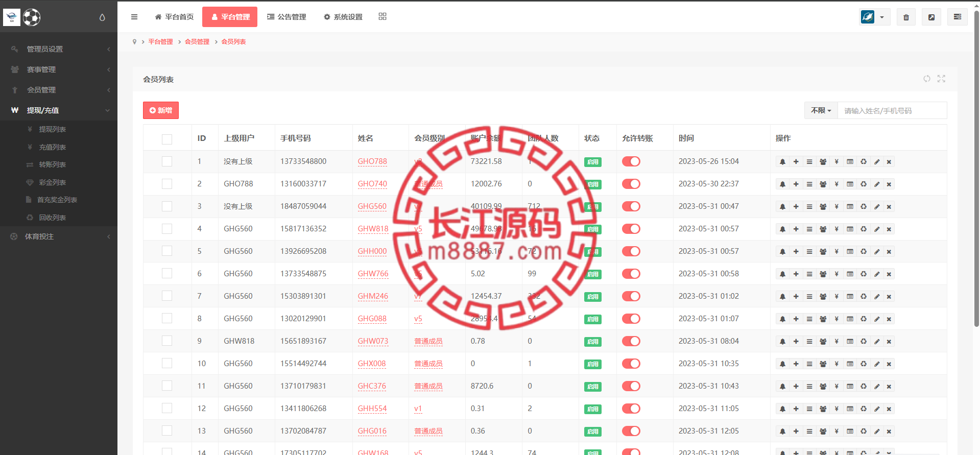Open the list panel icon at top right
This screenshot has width=980, height=455.
(x=957, y=17)
